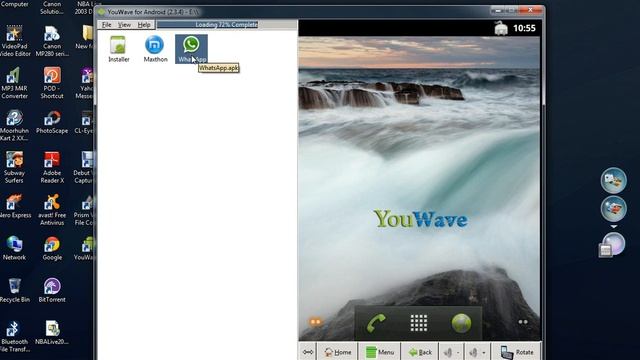Click the emulator Back button
This screenshot has width=640, height=360.
pyautogui.click(x=420, y=352)
